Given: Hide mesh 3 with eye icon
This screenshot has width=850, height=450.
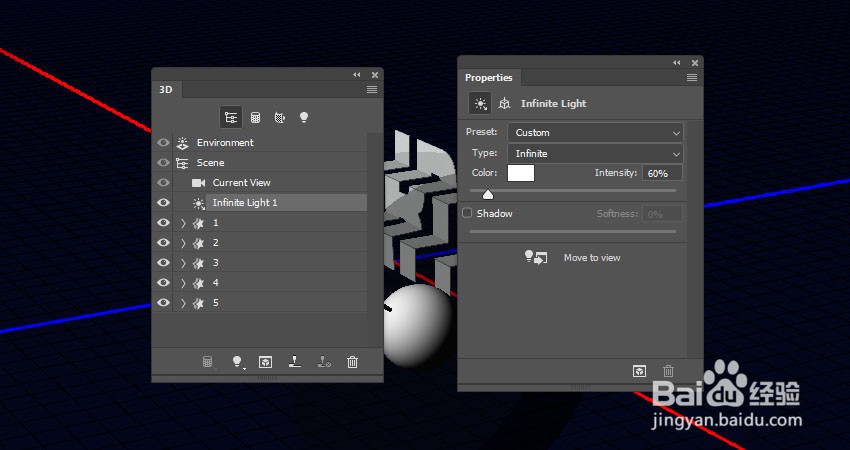Looking at the screenshot, I should click(x=163, y=263).
